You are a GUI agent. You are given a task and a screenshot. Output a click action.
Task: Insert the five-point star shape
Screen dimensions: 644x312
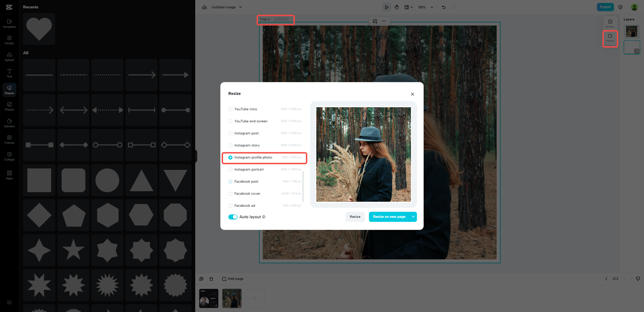tap(73, 250)
